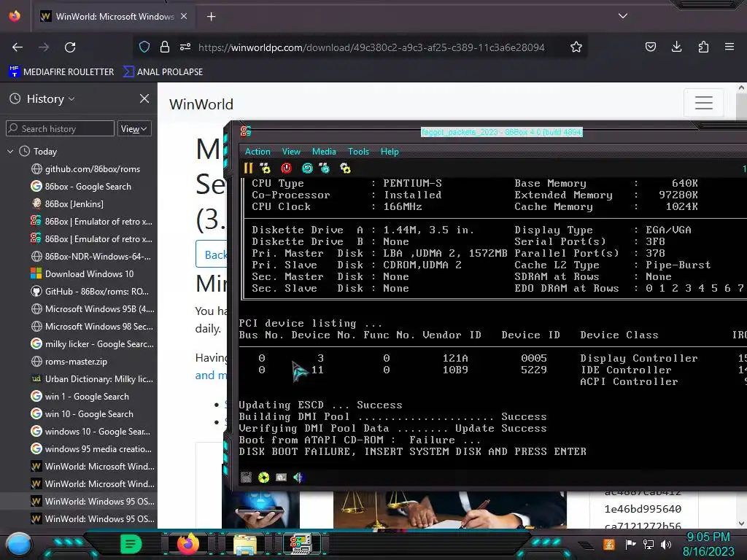This screenshot has width=747, height=560.
Task: Bookmark this page with the star
Action: pos(576,47)
